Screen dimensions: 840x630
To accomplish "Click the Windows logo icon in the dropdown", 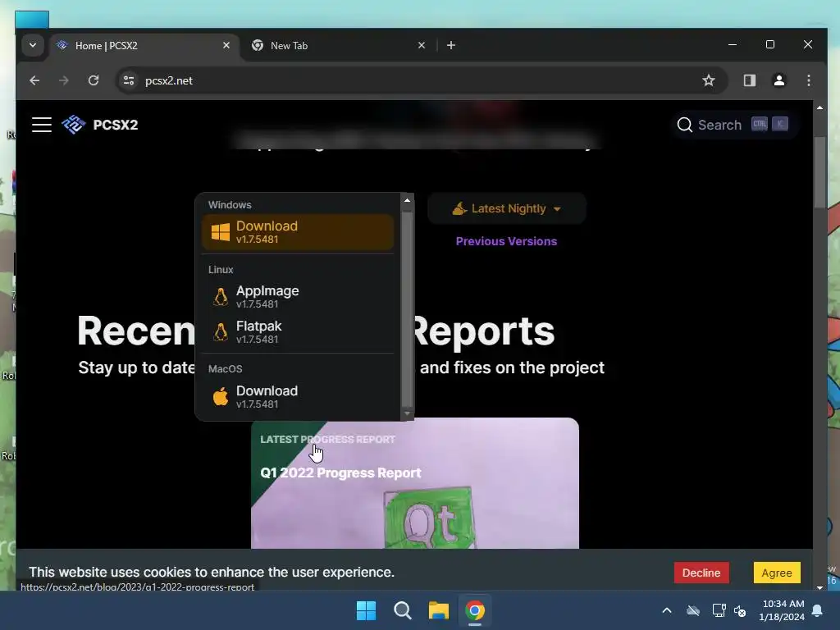I will 221,232.
